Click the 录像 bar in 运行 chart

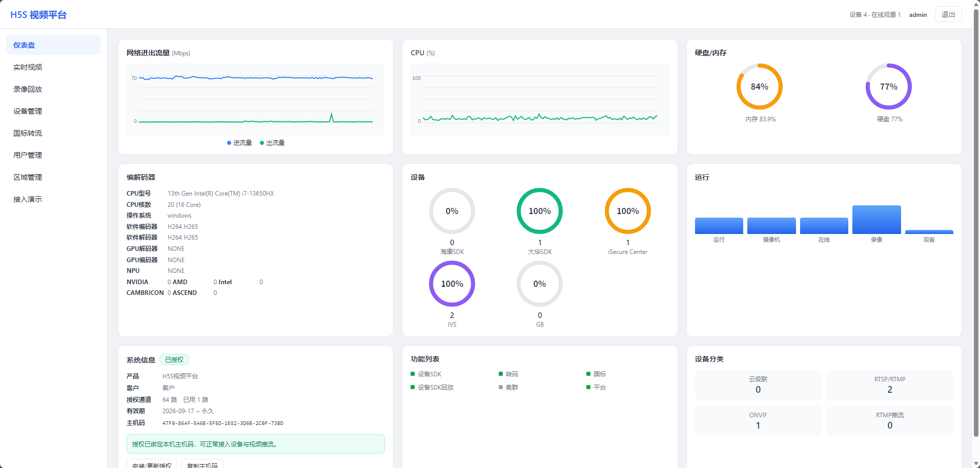click(x=876, y=220)
